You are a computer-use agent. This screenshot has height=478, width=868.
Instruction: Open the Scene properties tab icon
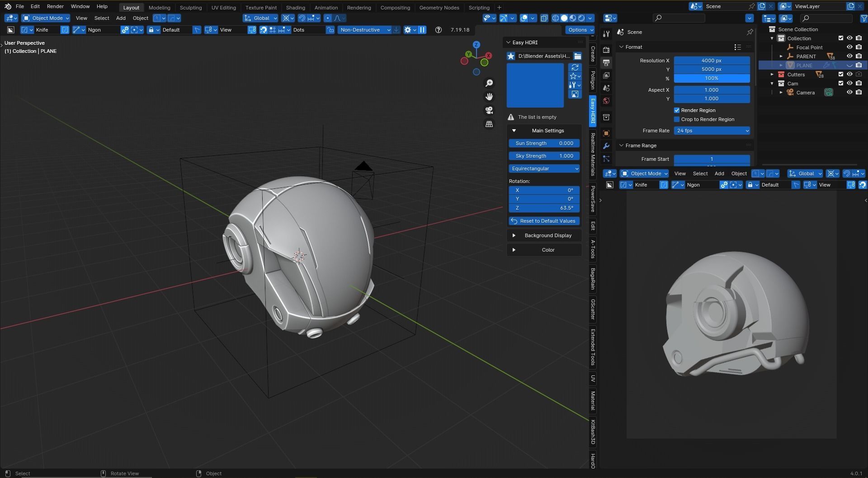pos(606,88)
